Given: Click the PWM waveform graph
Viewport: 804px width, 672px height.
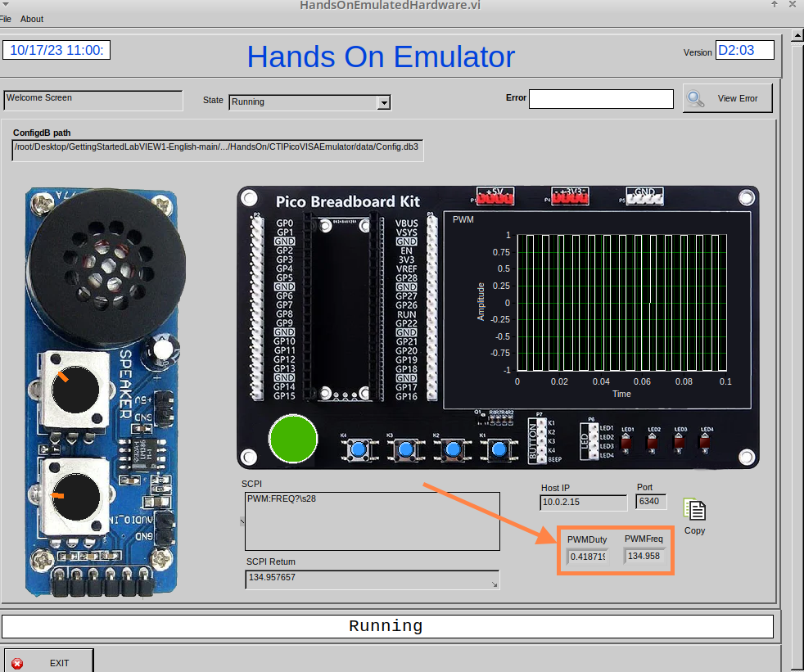Looking at the screenshot, I should [621, 302].
